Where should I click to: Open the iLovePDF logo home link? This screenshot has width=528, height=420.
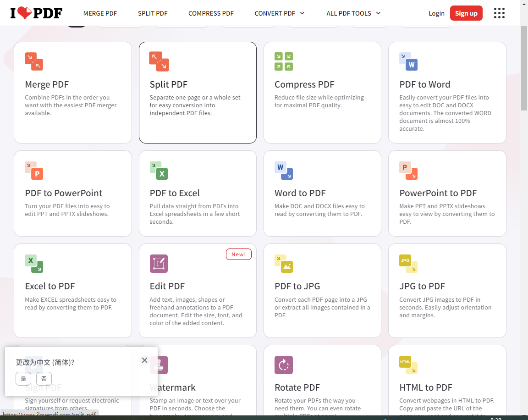point(36,13)
